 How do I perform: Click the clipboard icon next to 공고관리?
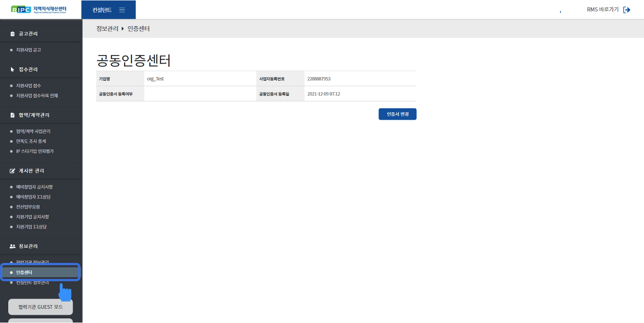click(13, 34)
